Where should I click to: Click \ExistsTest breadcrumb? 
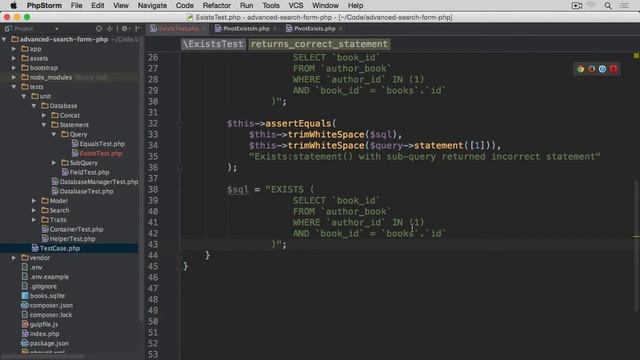click(x=213, y=44)
